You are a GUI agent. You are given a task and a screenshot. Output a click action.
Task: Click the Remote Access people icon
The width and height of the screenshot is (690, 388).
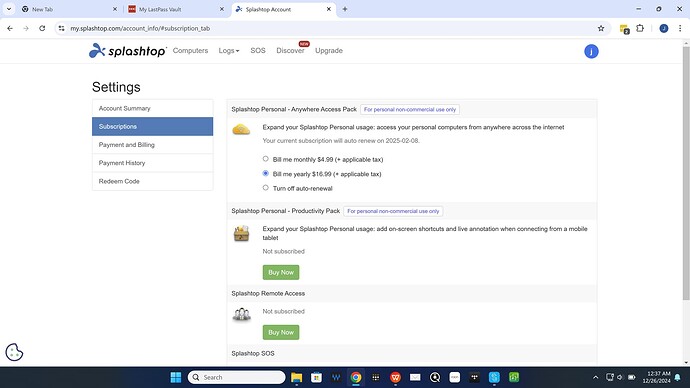point(242,315)
